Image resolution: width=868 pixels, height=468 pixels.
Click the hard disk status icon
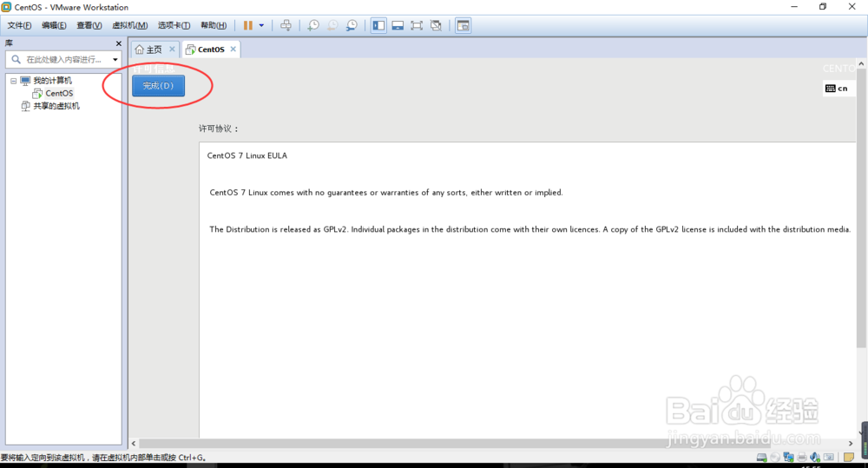[762, 458]
